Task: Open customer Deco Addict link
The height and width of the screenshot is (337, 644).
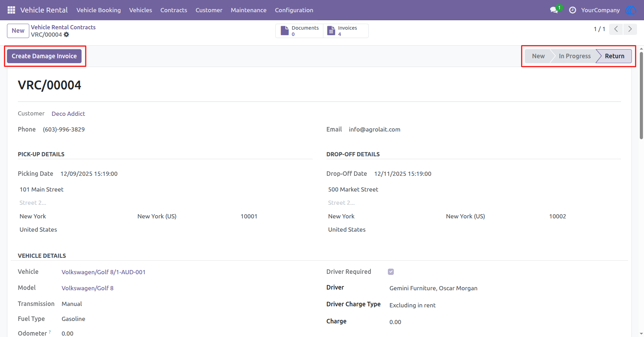Action: click(x=68, y=114)
